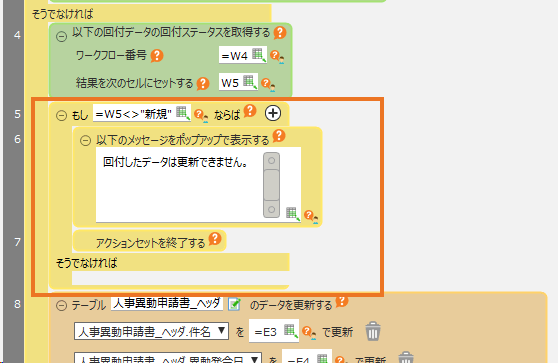
Task: Open user help beside condition field
Action: click(201, 115)
